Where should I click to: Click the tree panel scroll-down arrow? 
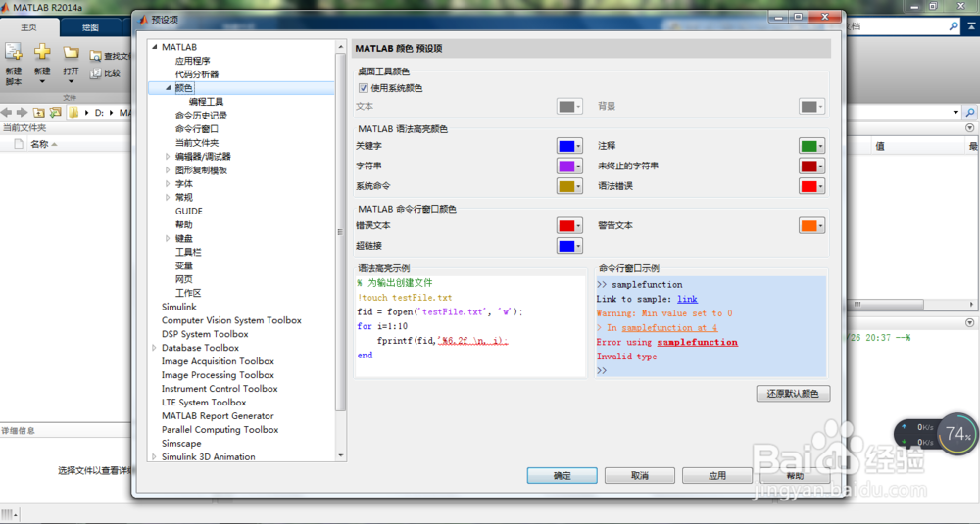pos(341,455)
